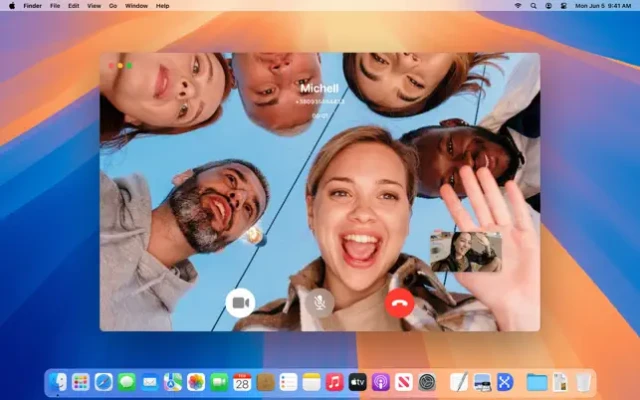Viewport: 640px width, 400px height.
Task: Open Spotlight search from the menu bar
Action: pyautogui.click(x=533, y=6)
